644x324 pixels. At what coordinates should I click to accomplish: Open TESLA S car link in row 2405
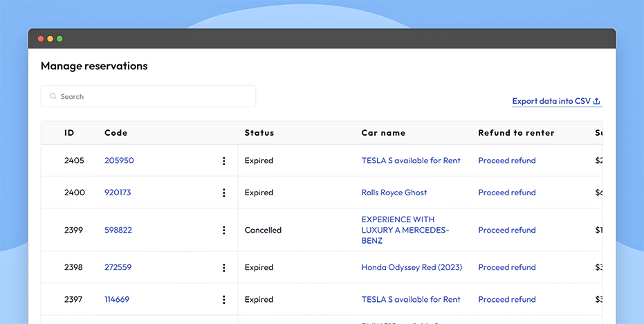pos(411,161)
